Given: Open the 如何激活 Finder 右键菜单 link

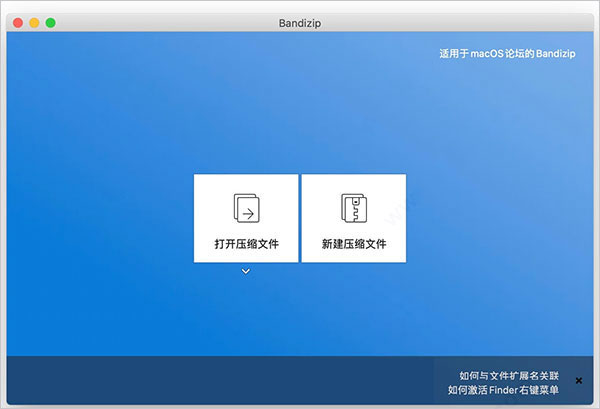Looking at the screenshot, I should [503, 390].
